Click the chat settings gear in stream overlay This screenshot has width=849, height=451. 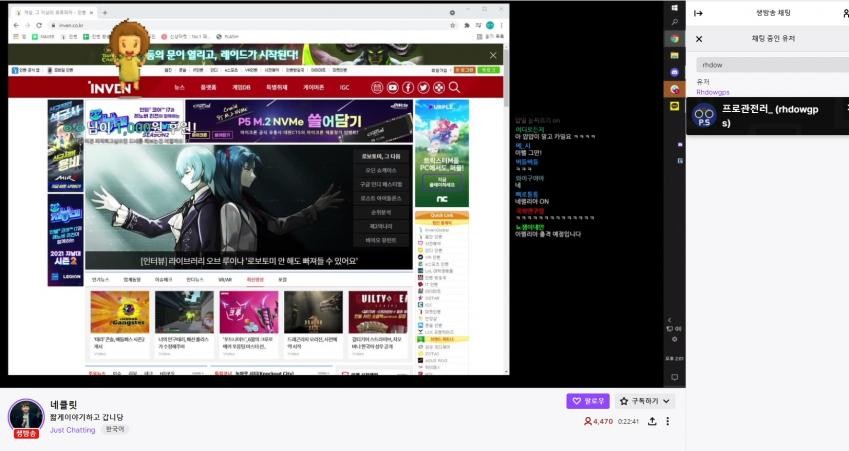[x=674, y=339]
